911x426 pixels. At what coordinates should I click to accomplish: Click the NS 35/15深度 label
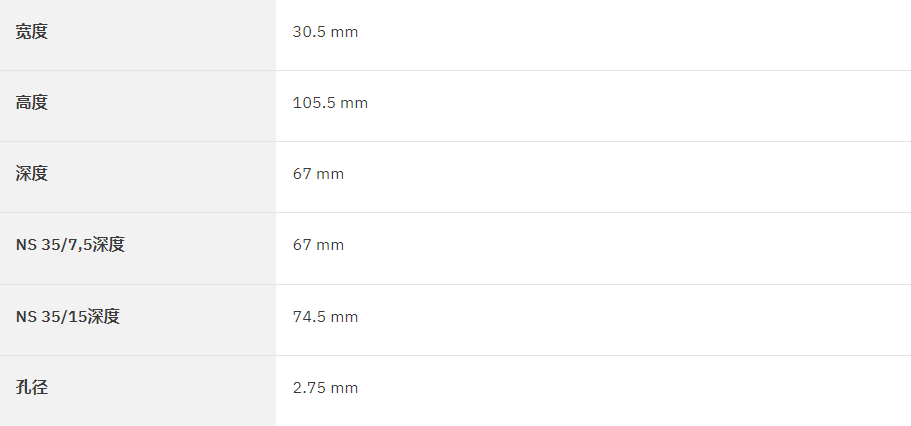tap(68, 317)
